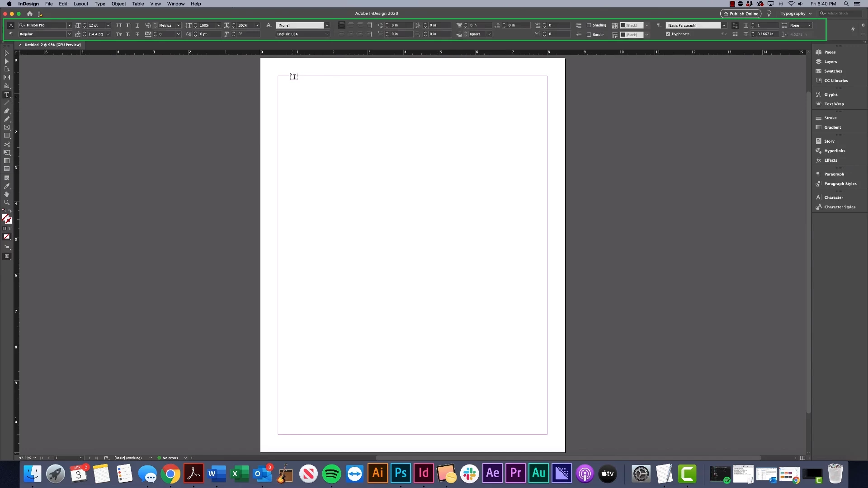Click the Publish Online button
868x488 pixels.
pyautogui.click(x=741, y=14)
